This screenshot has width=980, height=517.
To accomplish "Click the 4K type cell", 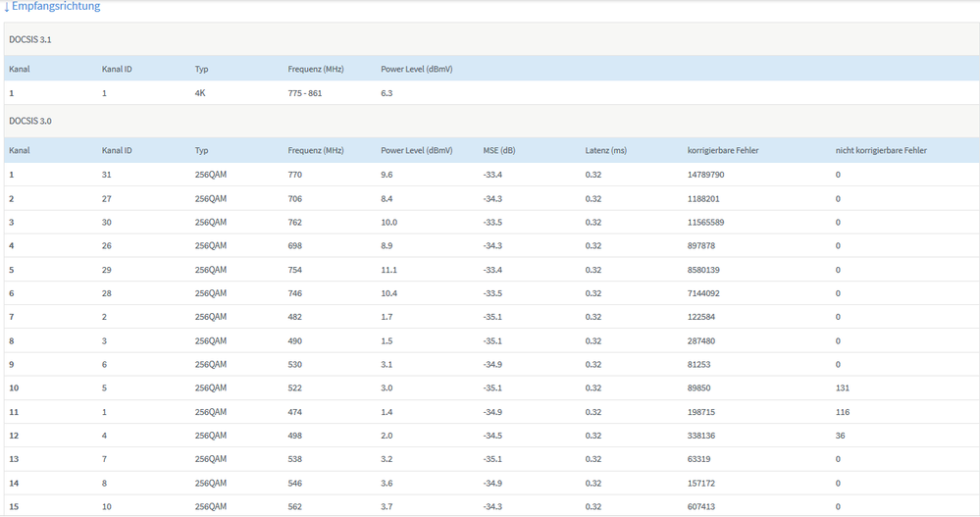I will point(200,93).
